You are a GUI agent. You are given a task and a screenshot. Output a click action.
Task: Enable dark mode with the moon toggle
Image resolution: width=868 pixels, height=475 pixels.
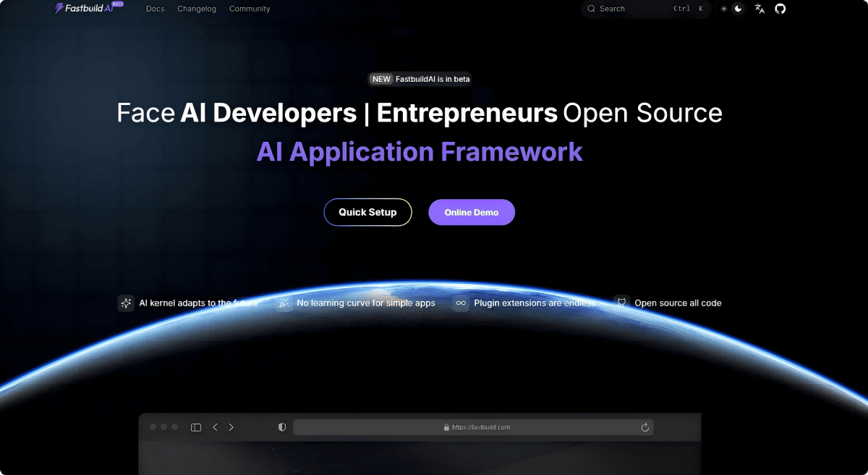pyautogui.click(x=739, y=9)
